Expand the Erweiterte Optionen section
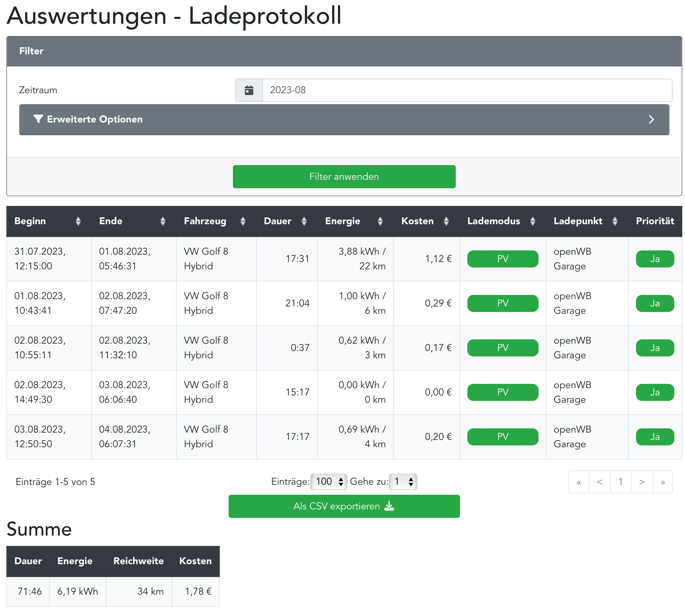This screenshot has width=685, height=616. (344, 119)
